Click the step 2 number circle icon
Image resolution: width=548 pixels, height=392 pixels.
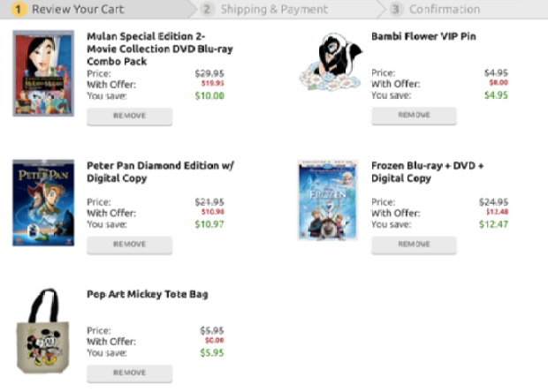tap(207, 9)
